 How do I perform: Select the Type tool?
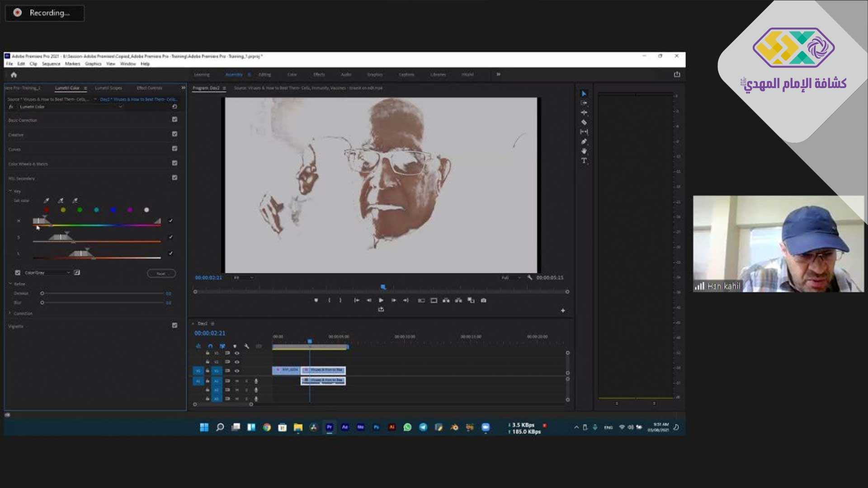pyautogui.click(x=584, y=160)
